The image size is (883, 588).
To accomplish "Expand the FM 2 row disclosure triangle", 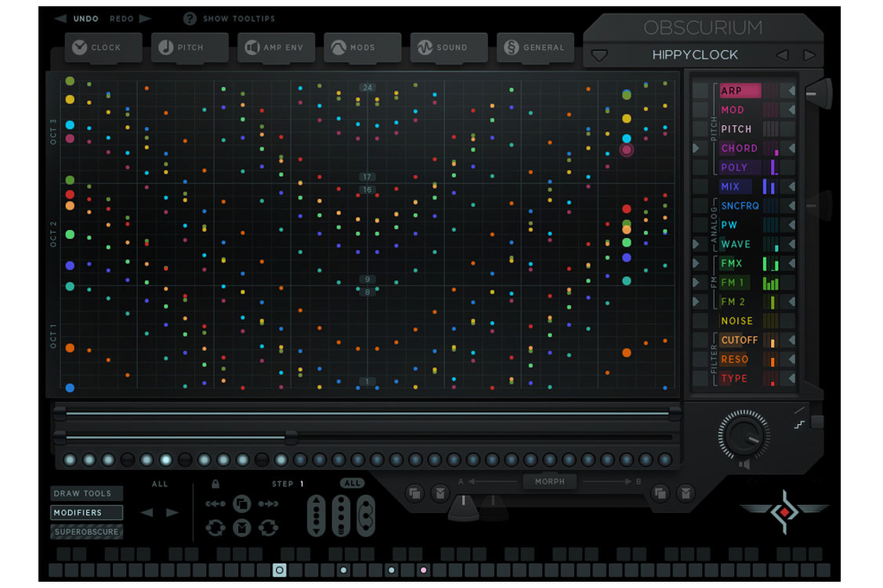I will pos(697,301).
